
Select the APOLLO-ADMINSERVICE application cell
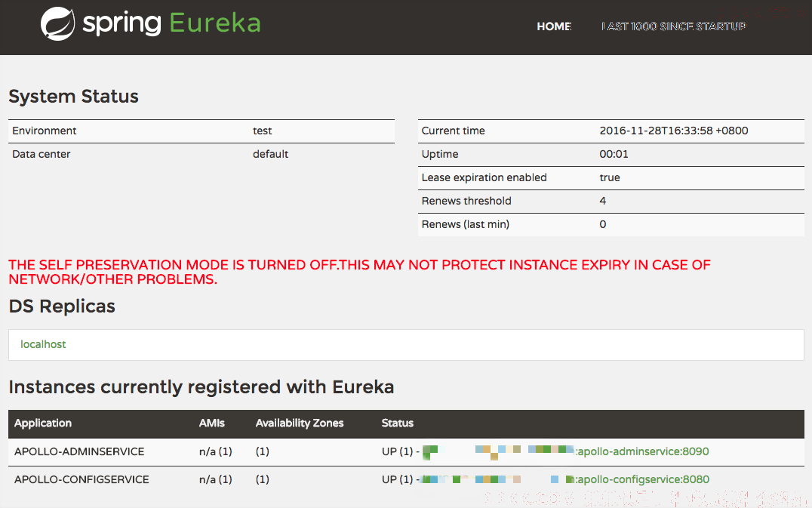tap(79, 451)
